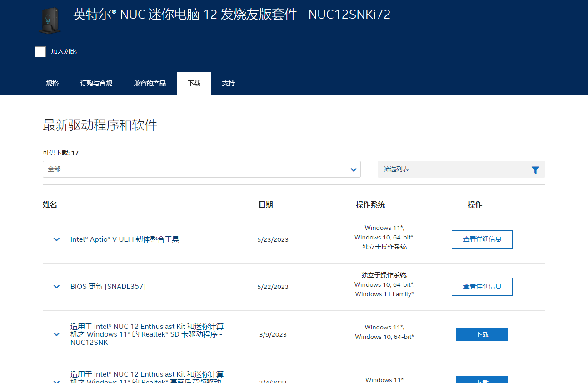Go to the 支持 tab
The height and width of the screenshot is (383, 588).
click(x=229, y=83)
